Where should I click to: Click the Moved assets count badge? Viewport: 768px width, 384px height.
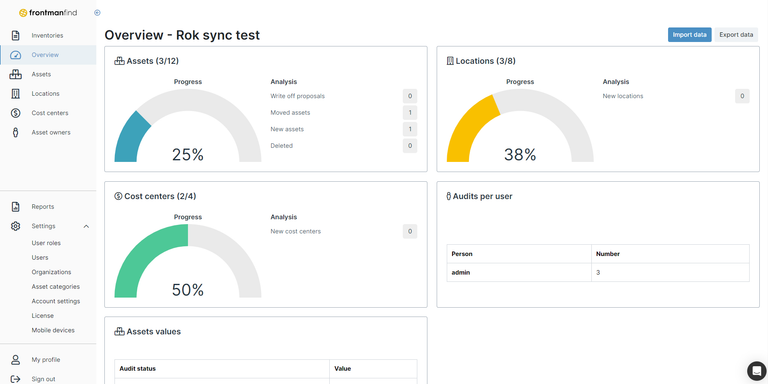coord(410,113)
